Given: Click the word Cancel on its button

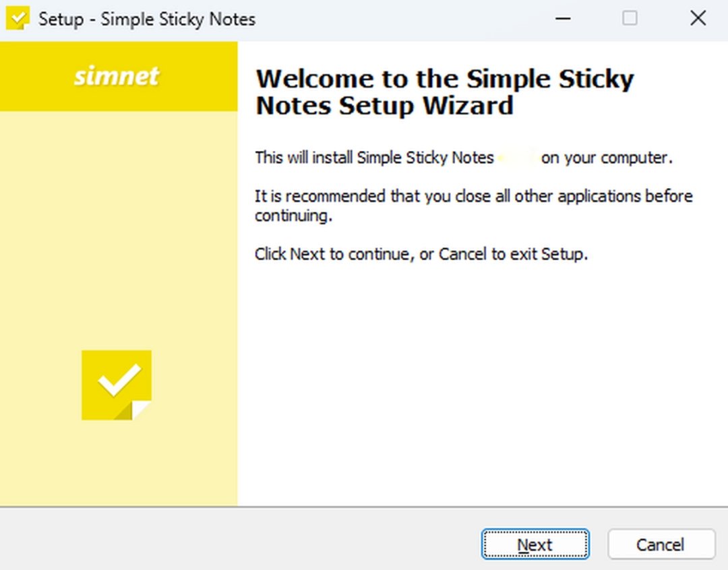Looking at the screenshot, I should coord(661,544).
